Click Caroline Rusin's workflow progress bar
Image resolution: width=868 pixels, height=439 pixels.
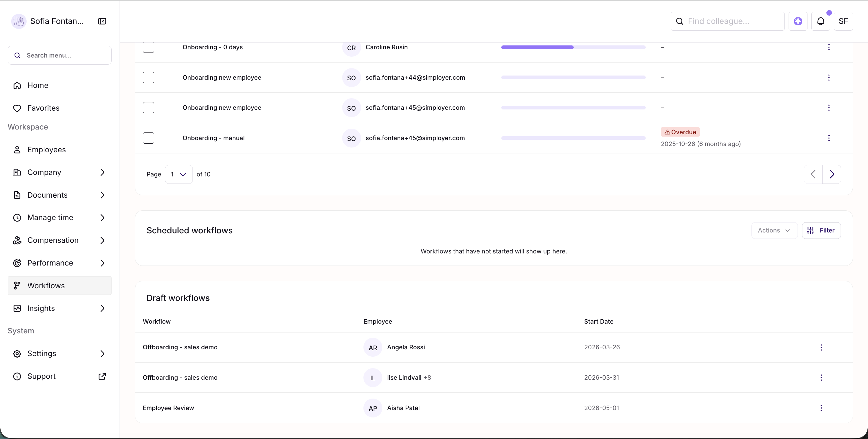tap(573, 47)
